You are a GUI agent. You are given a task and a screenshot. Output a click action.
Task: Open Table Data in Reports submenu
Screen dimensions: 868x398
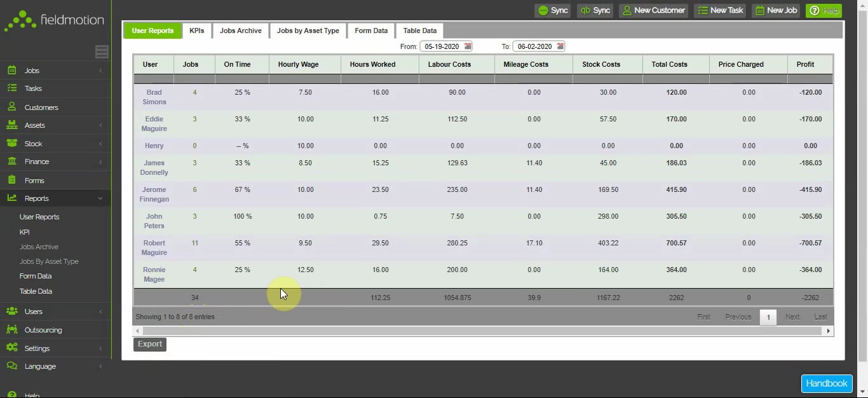(x=36, y=291)
